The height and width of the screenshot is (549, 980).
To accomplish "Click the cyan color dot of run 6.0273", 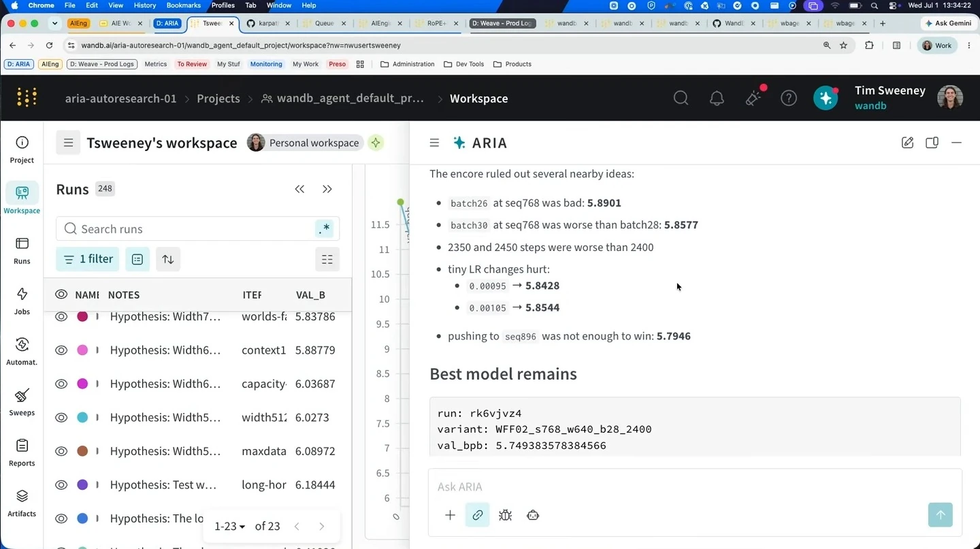I will tap(82, 418).
